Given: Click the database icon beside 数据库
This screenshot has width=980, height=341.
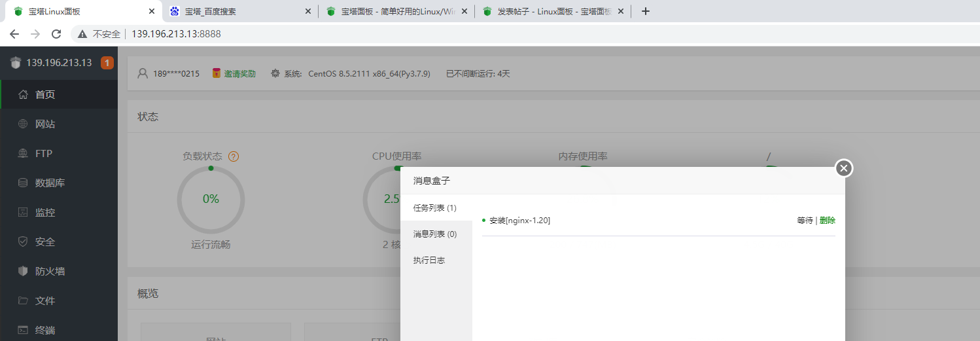Looking at the screenshot, I should [x=23, y=183].
